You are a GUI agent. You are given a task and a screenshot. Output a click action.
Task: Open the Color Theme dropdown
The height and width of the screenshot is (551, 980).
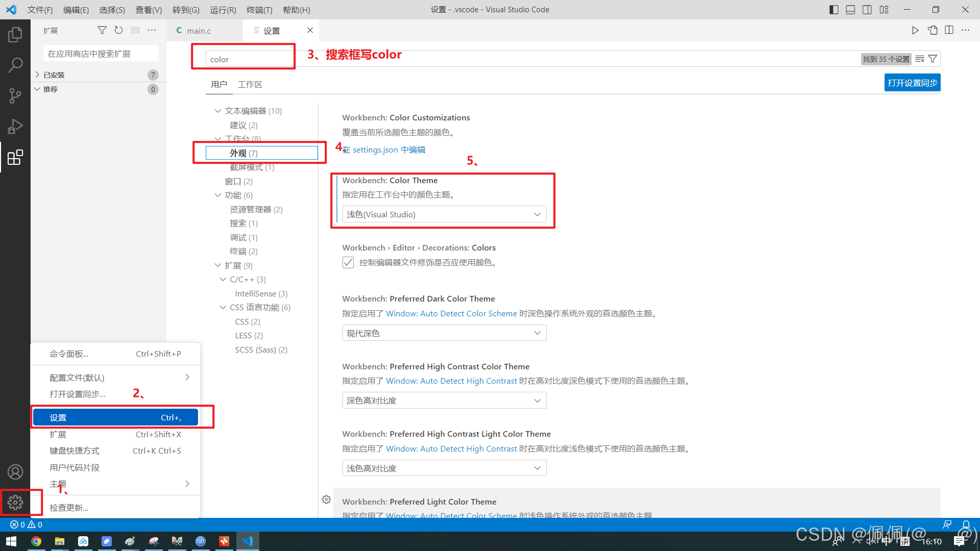[x=444, y=214]
